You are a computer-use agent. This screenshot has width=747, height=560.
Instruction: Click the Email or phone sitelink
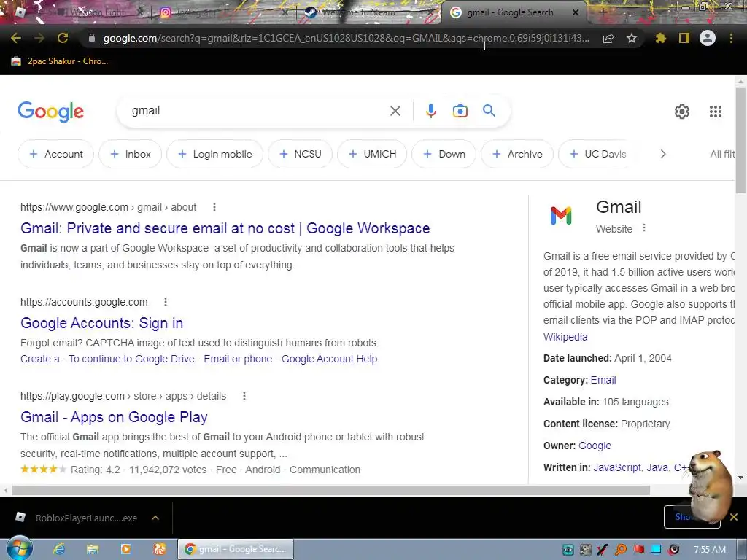(238, 359)
